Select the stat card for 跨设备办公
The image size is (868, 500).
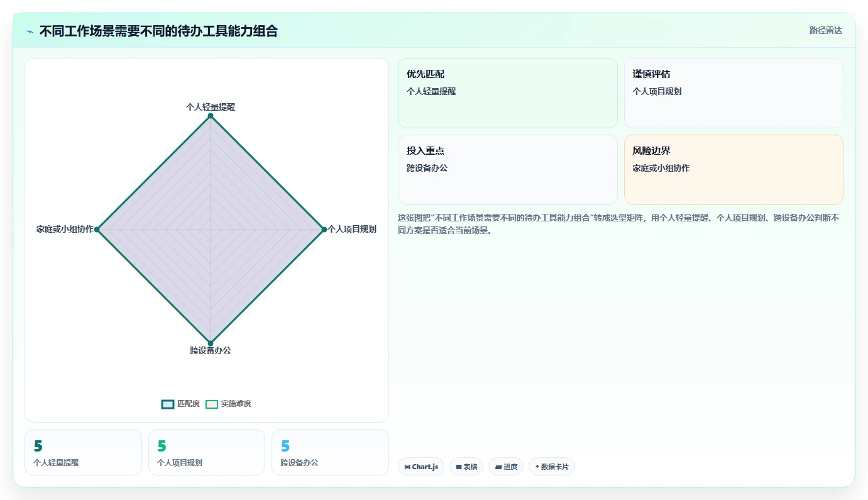click(x=330, y=452)
